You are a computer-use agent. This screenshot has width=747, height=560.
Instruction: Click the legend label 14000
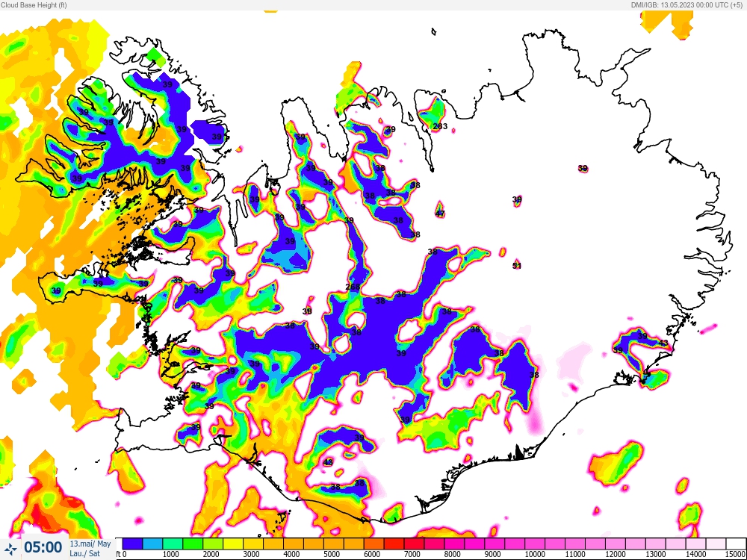pos(696,554)
